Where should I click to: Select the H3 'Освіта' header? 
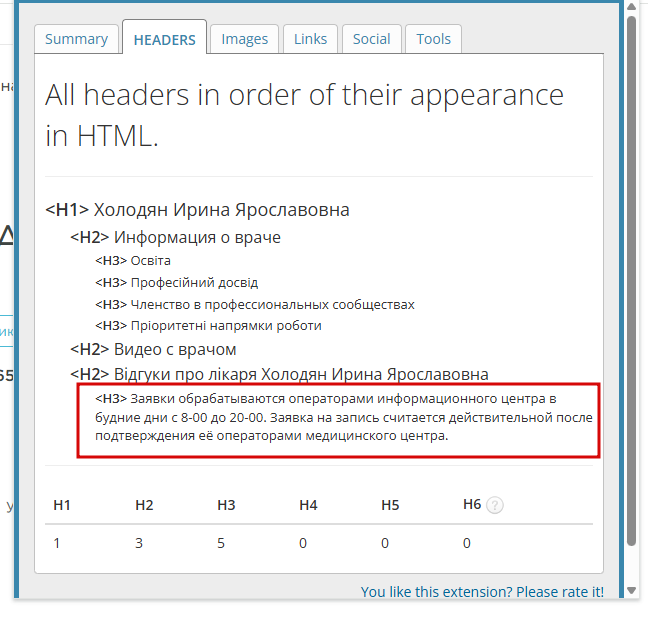tap(133, 261)
